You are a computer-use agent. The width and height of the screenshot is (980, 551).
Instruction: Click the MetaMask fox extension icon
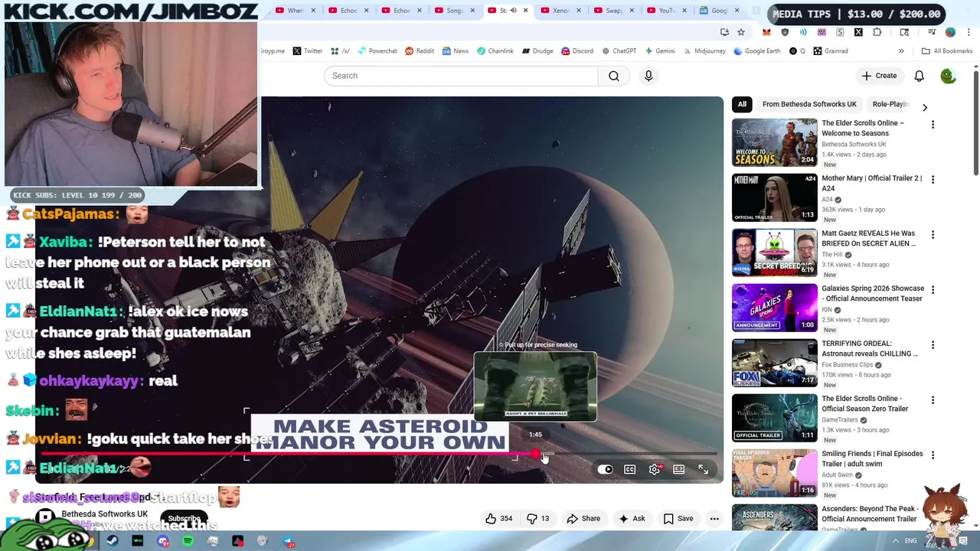pos(766,32)
